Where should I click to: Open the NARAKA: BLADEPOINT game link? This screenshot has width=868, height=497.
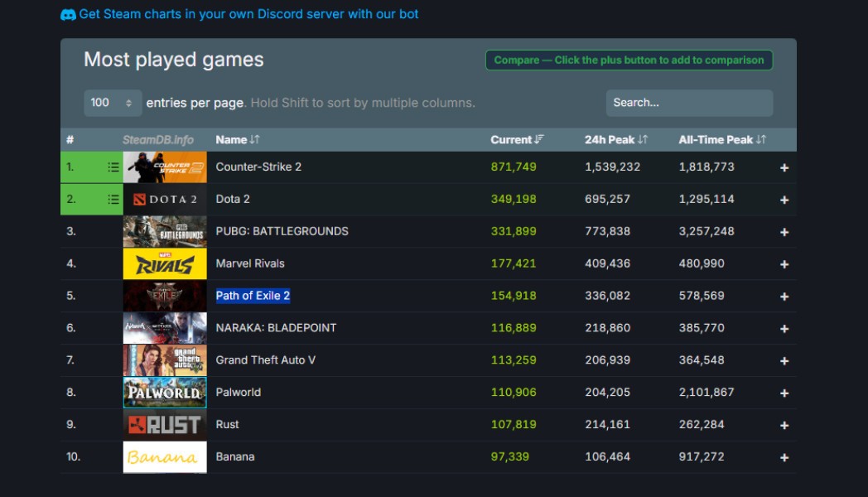pos(276,328)
